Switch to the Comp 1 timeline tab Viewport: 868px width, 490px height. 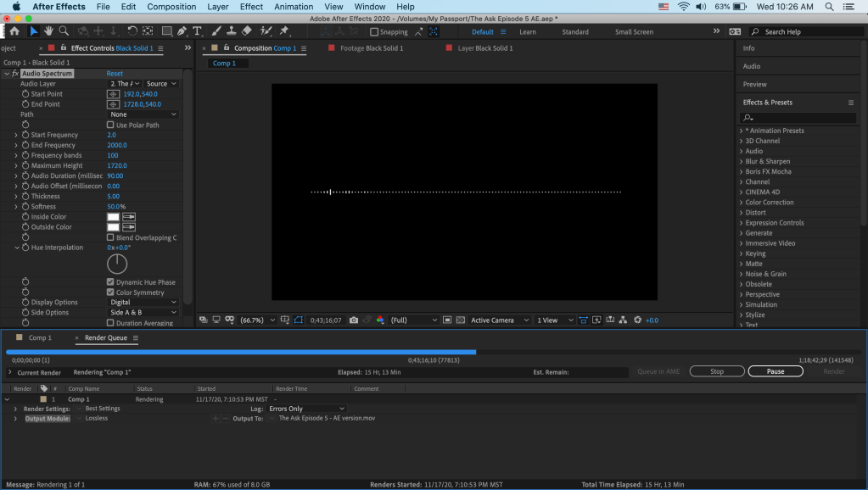[39, 337]
